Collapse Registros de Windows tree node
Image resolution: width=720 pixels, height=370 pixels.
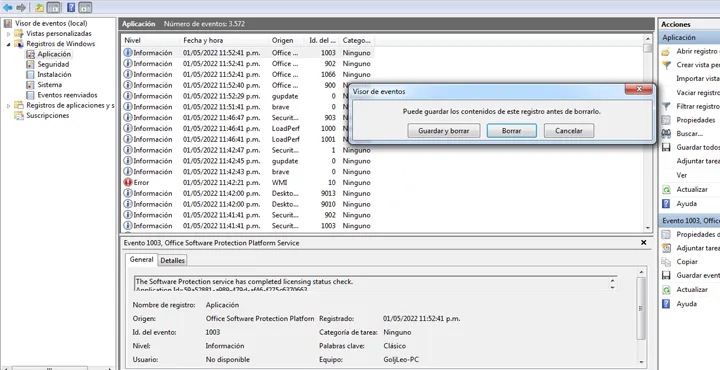[8, 44]
